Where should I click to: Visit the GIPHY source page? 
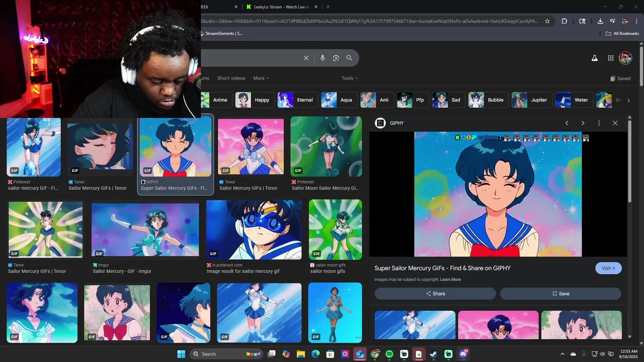[608, 268]
